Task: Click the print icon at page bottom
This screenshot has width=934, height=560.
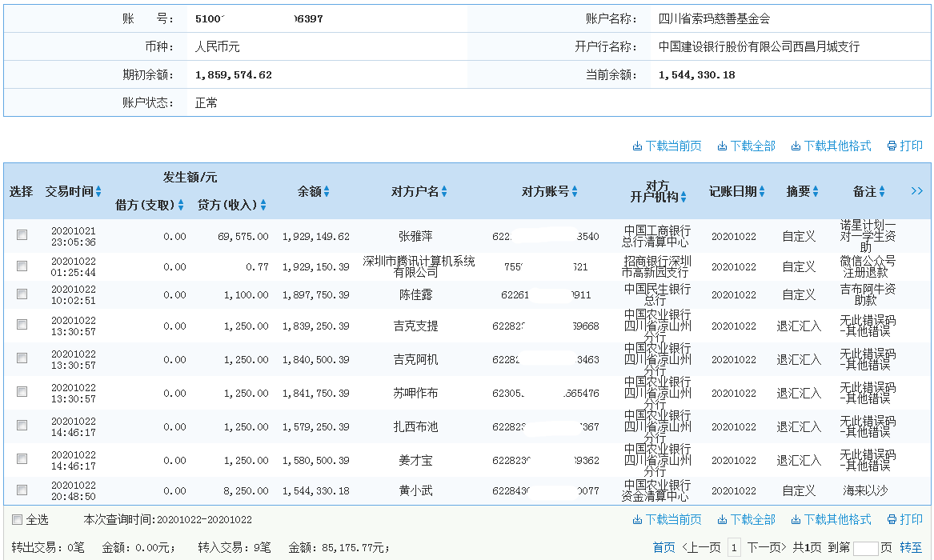Action: (892, 519)
